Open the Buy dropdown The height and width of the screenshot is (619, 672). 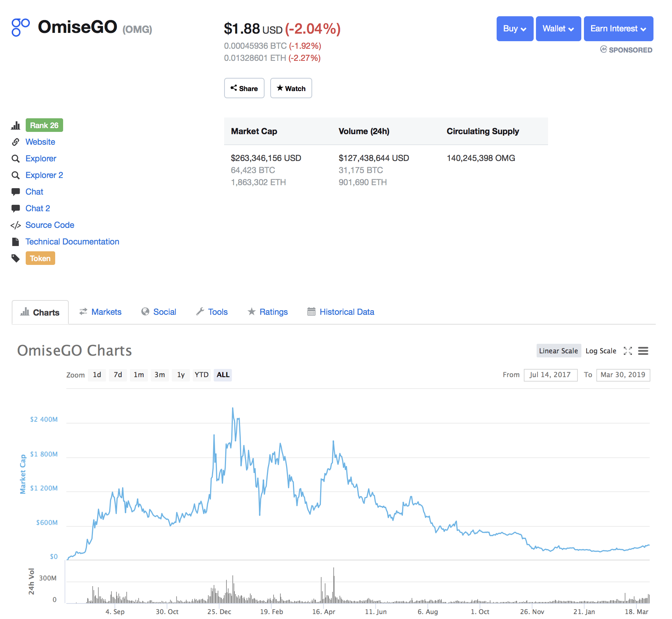[x=515, y=29]
